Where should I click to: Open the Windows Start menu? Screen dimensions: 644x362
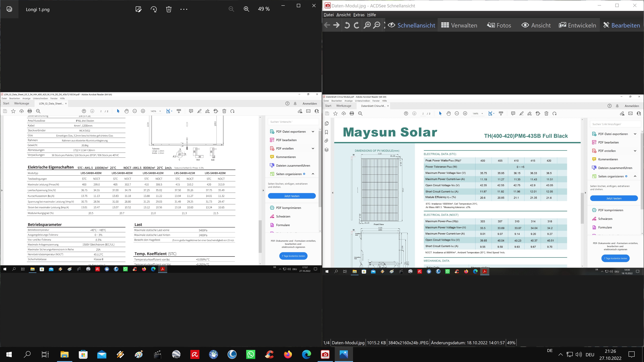(9, 354)
